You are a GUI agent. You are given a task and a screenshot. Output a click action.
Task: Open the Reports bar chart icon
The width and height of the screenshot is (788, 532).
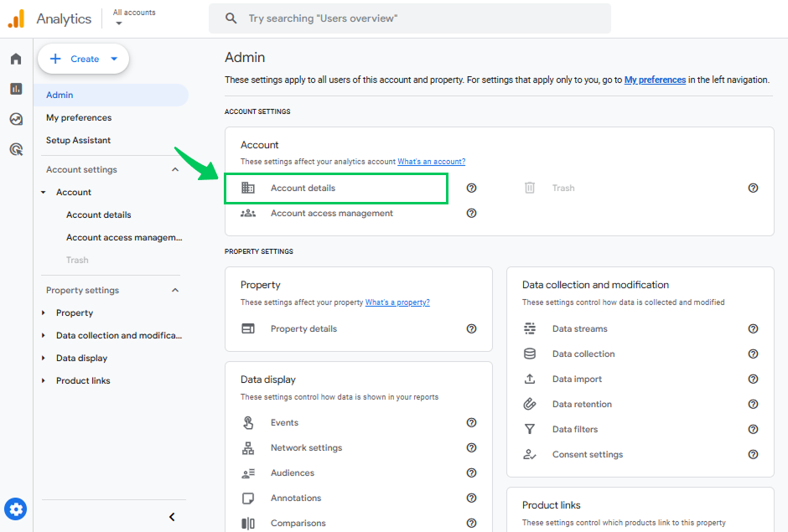click(16, 89)
